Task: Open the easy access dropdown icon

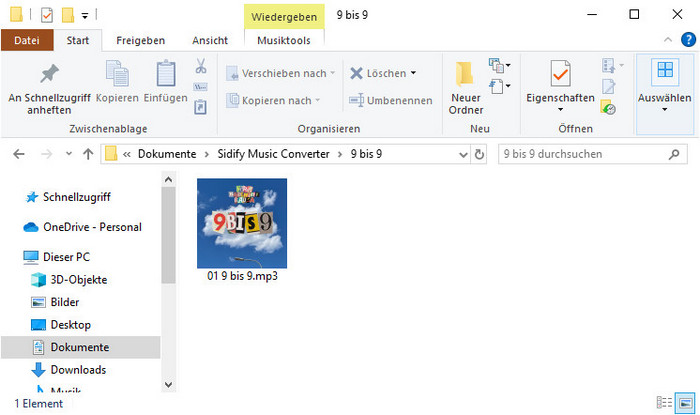Action: (x=500, y=86)
